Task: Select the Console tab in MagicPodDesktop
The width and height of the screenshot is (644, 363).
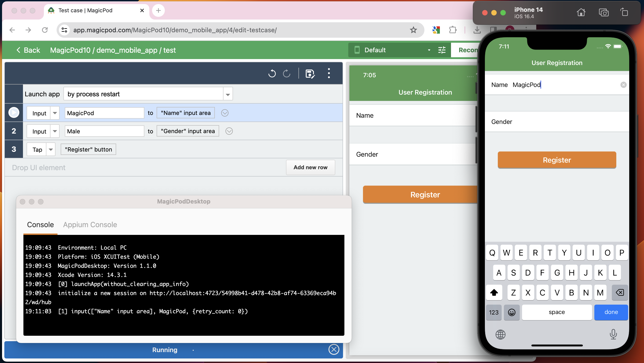Action: pyautogui.click(x=40, y=224)
